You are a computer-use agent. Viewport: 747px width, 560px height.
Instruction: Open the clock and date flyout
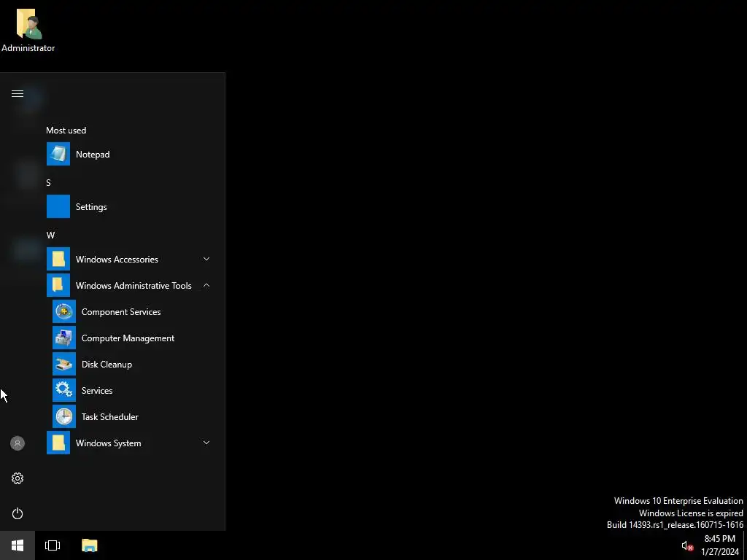point(720,545)
